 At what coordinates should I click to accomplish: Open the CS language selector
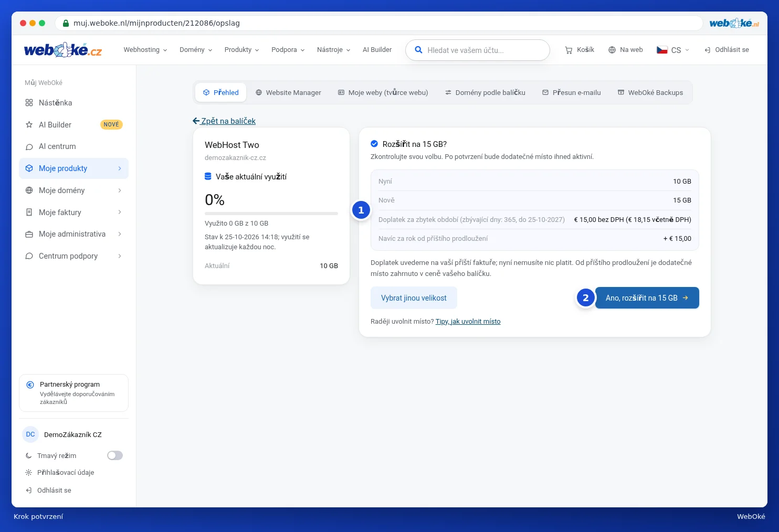coord(673,50)
